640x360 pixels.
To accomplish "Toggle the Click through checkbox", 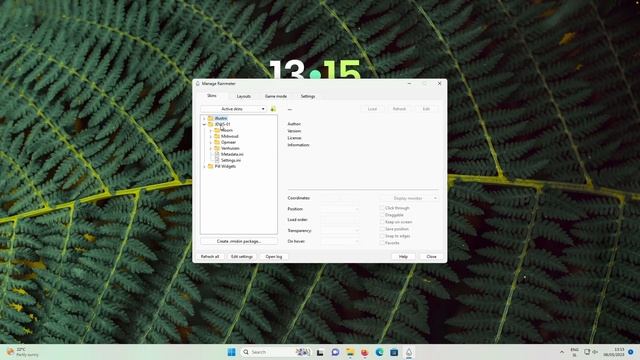I will click(x=382, y=208).
